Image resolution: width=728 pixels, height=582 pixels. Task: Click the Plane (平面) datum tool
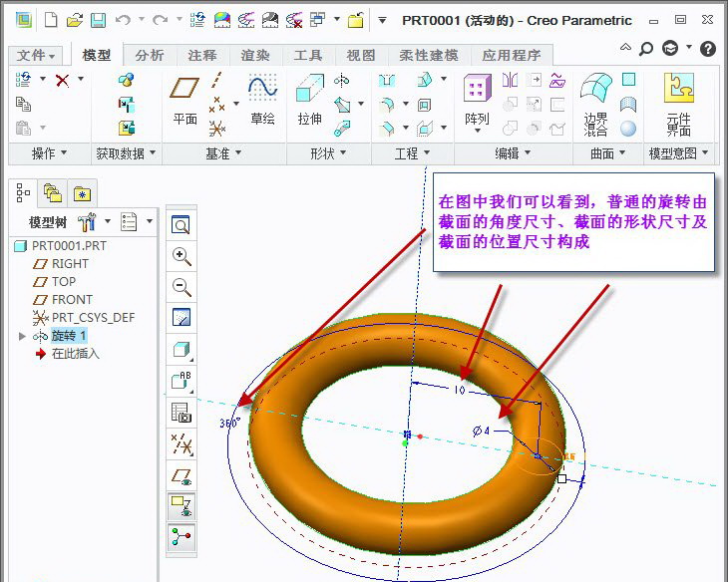pos(184,100)
